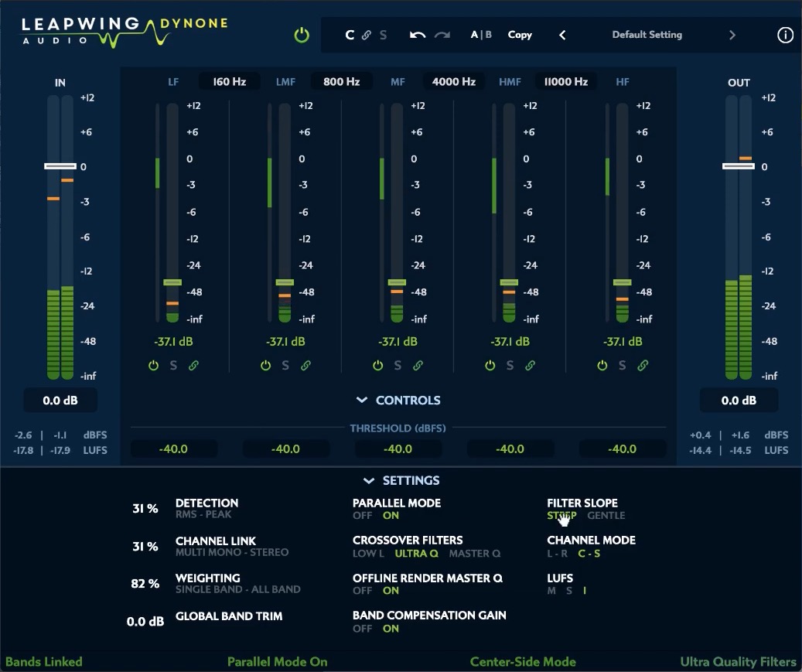Screen dimensions: 802x672
Task: Click the output gain 0.0 dB field
Action: [739, 401]
